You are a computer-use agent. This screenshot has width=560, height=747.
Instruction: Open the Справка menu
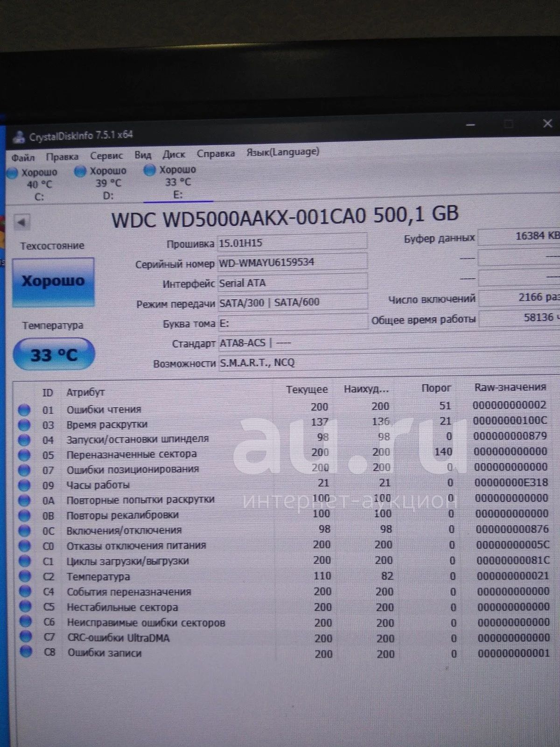click(216, 153)
